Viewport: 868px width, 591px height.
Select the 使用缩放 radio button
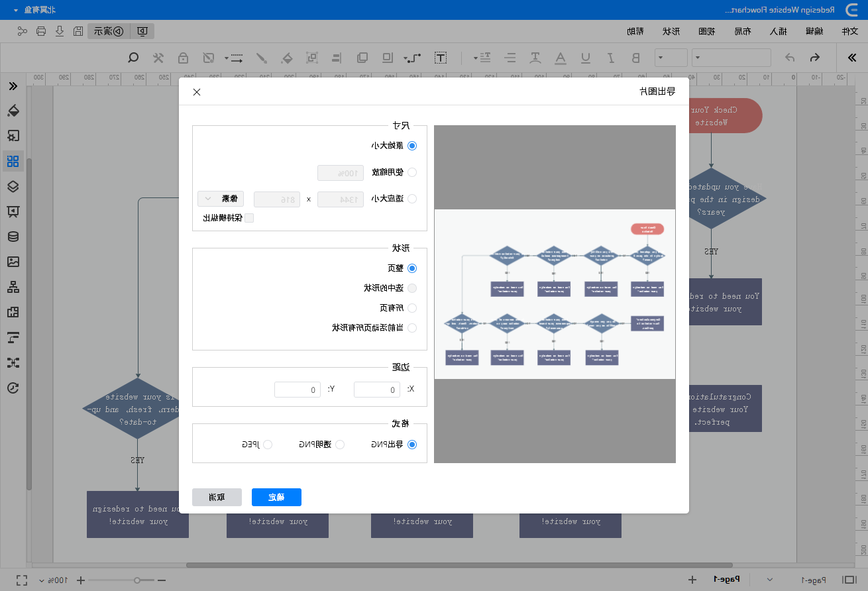(412, 172)
